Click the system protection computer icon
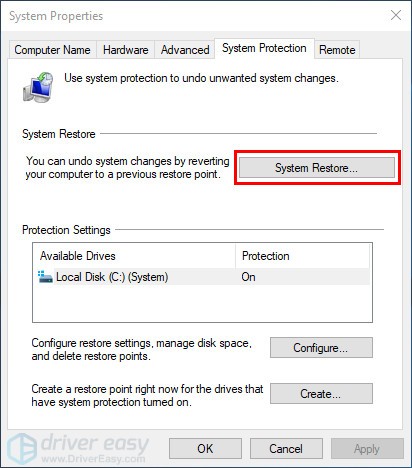Screen dimensions: 412x468 click(38, 87)
